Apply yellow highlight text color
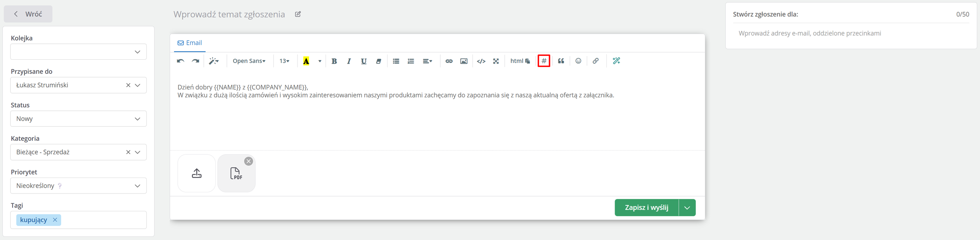Image resolution: width=980 pixels, height=240 pixels. coord(306,61)
